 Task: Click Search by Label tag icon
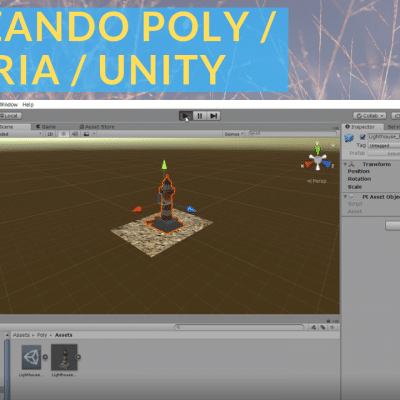click(x=323, y=327)
